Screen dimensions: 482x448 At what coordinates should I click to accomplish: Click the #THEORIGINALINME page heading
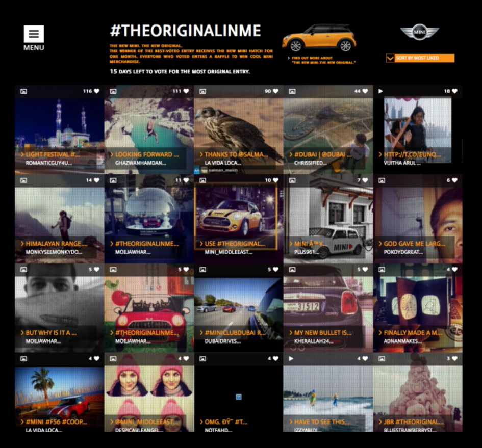pyautogui.click(x=185, y=31)
